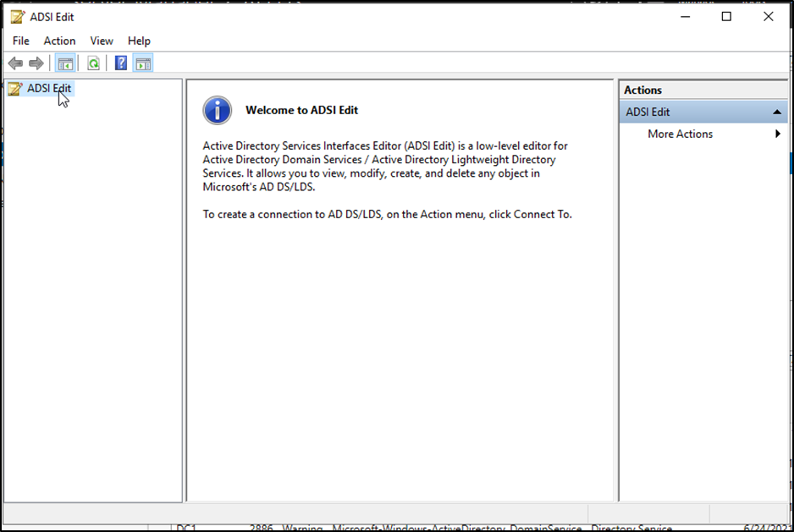Collapse the ADSI Edit section in Actions pane
Screen dimensions: 794x532
coord(776,112)
